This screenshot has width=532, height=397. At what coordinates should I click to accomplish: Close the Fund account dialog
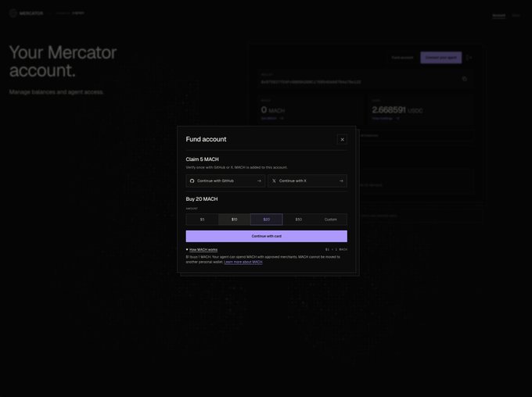click(x=342, y=139)
